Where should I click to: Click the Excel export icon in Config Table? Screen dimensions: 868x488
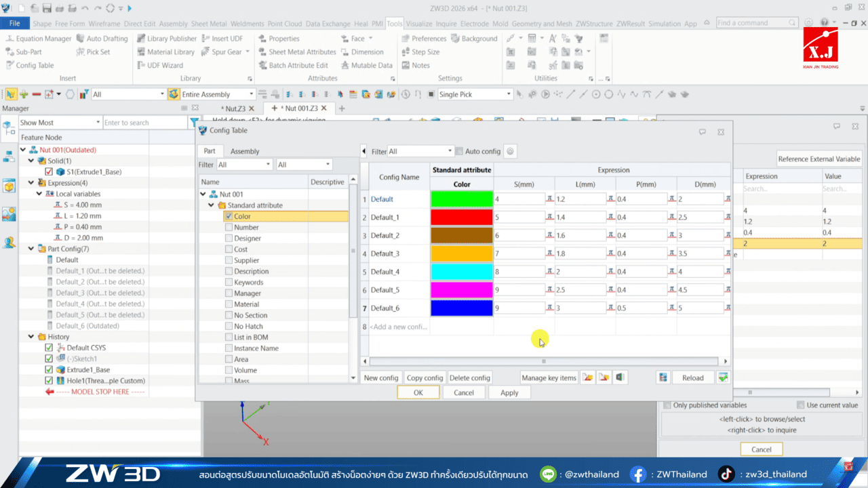coord(619,378)
